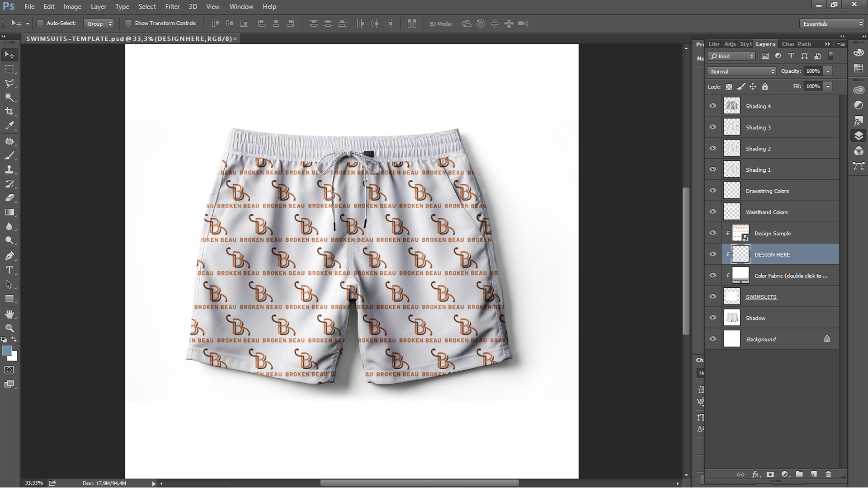This screenshot has width=868, height=488.
Task: Click the delete layer trash icon
Action: coord(828,474)
